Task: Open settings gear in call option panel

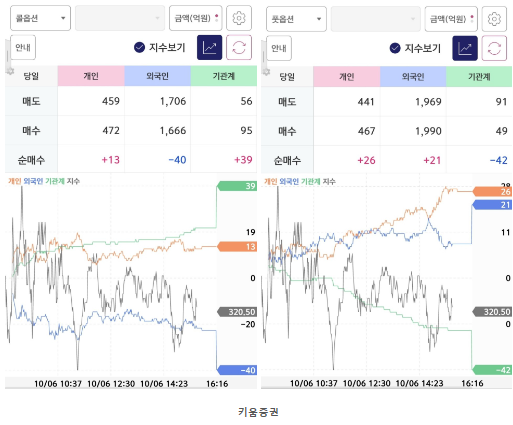Action: click(239, 18)
